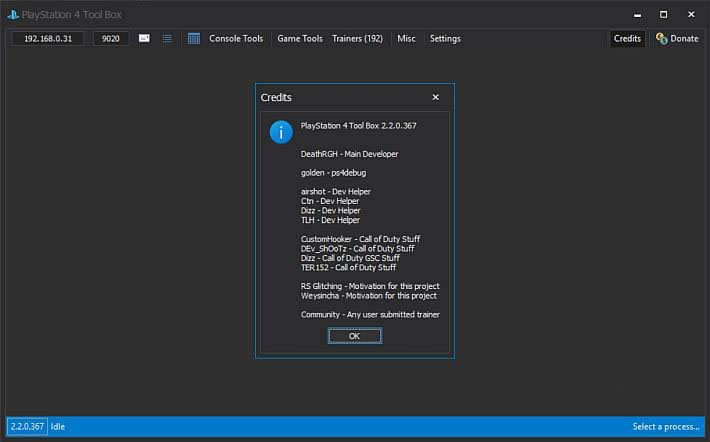Click the list lines icon in toolbar
The width and height of the screenshot is (710, 442).
(x=167, y=38)
